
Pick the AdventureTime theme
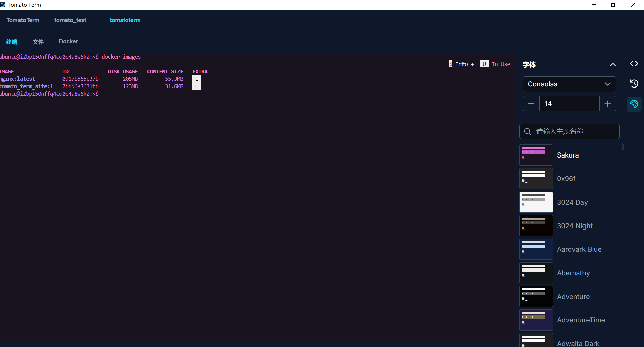580,320
